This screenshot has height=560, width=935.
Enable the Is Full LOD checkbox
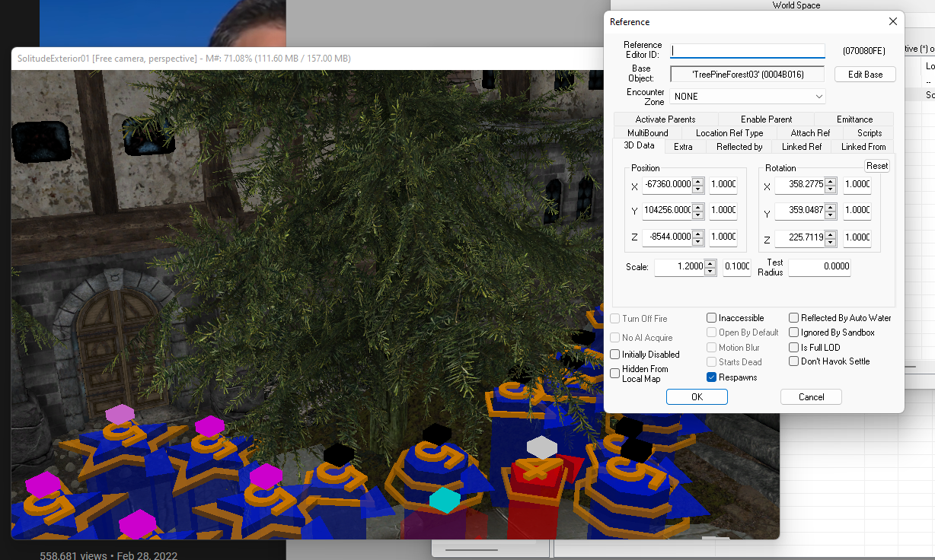pos(793,348)
